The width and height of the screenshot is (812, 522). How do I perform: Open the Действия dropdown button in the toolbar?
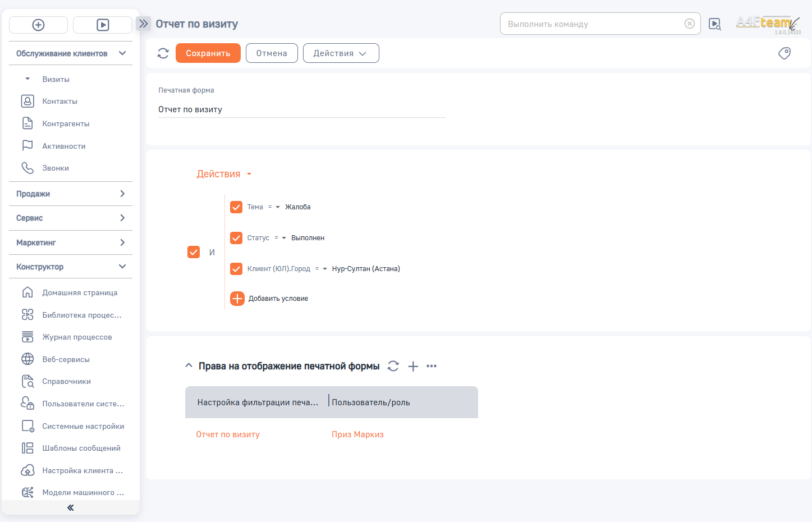pyautogui.click(x=341, y=53)
